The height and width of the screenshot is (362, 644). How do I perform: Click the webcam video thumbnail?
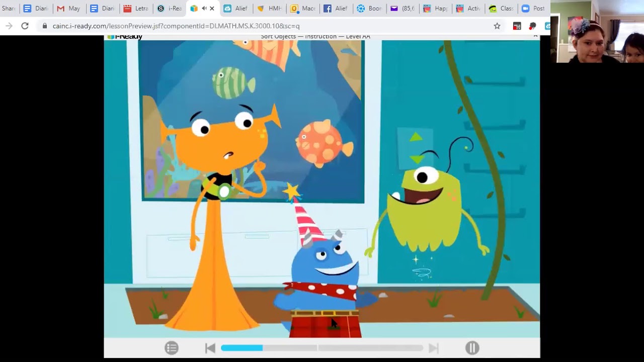pos(597,32)
